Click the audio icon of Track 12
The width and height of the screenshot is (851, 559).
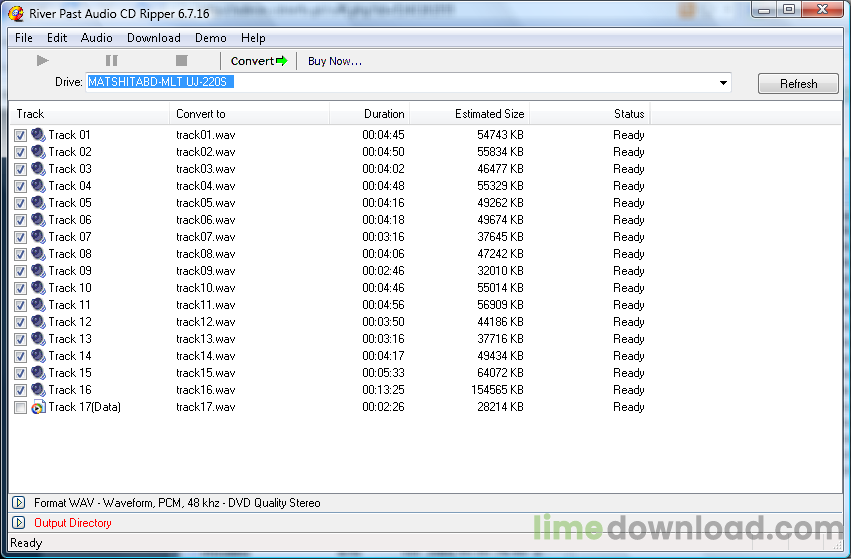(38, 321)
